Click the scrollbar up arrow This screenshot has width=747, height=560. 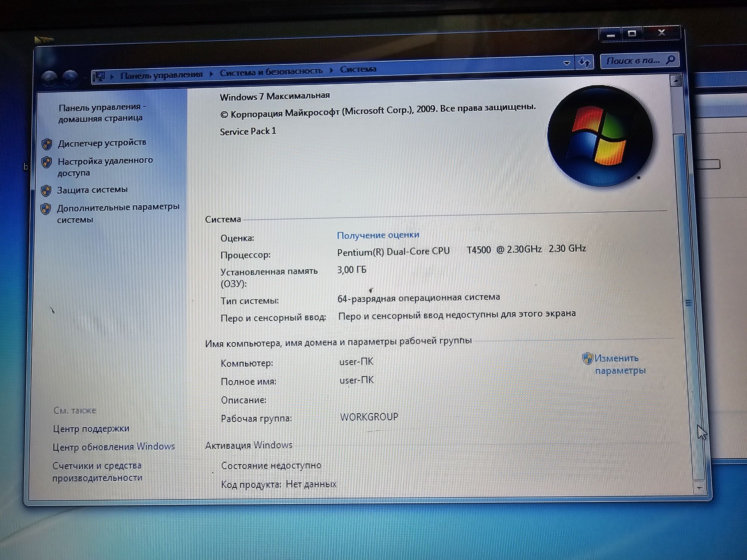[676, 80]
